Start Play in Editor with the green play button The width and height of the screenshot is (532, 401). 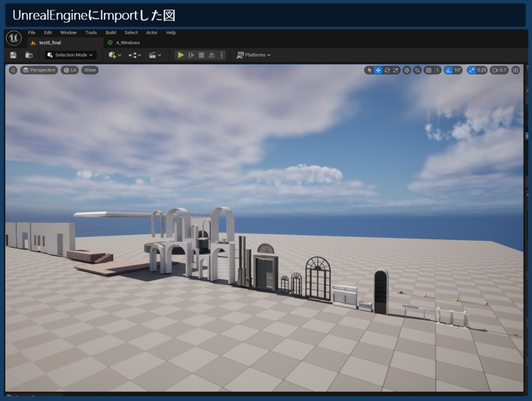(x=181, y=55)
